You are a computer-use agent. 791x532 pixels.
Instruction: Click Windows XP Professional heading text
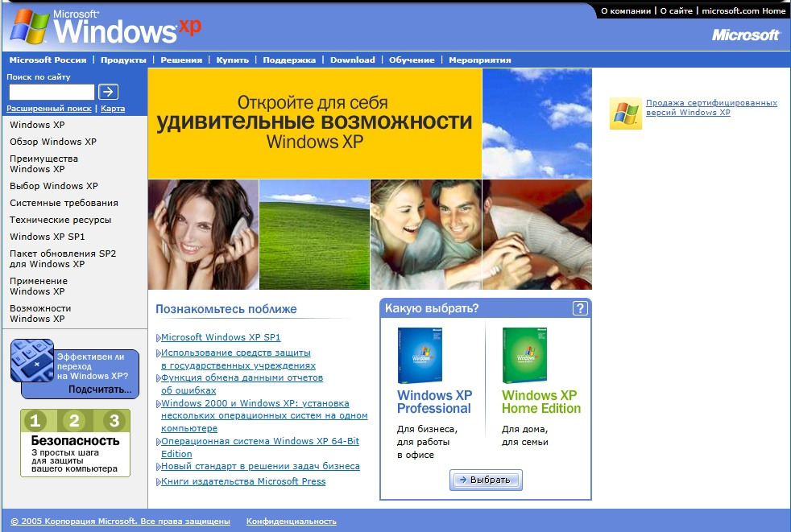click(x=434, y=402)
